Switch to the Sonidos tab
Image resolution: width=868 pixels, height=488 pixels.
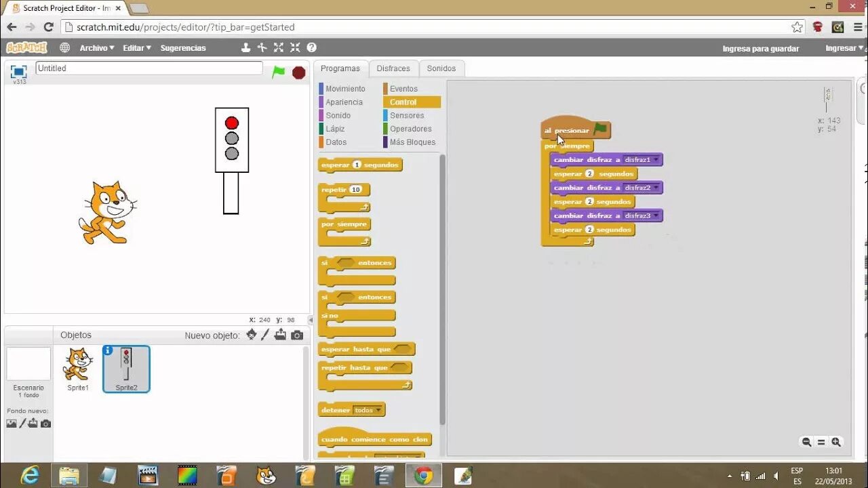pyautogui.click(x=441, y=68)
